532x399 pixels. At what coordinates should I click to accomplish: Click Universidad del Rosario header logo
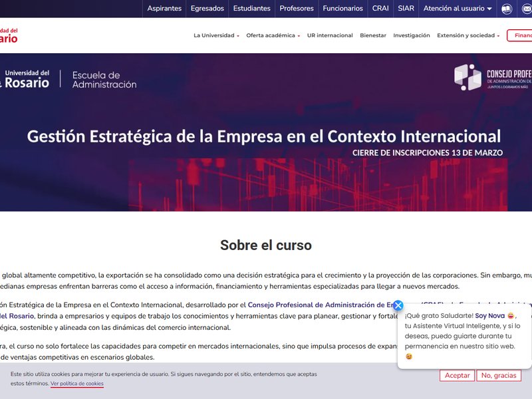9,36
